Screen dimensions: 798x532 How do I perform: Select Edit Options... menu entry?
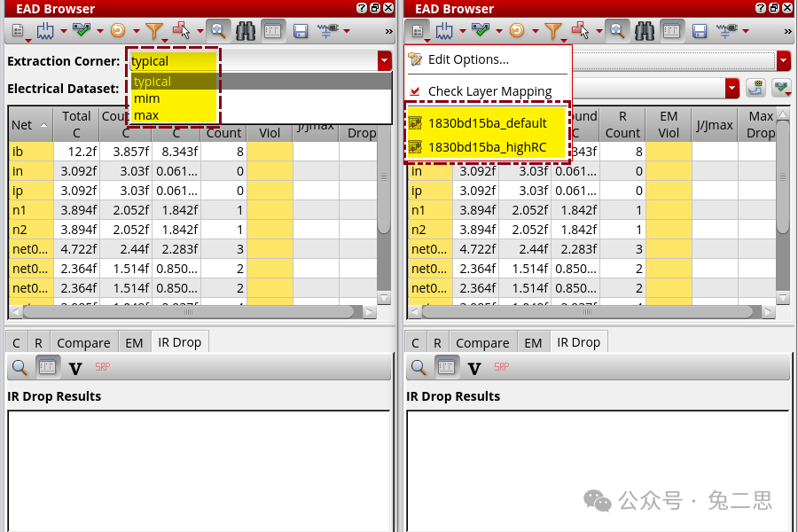coord(467,59)
